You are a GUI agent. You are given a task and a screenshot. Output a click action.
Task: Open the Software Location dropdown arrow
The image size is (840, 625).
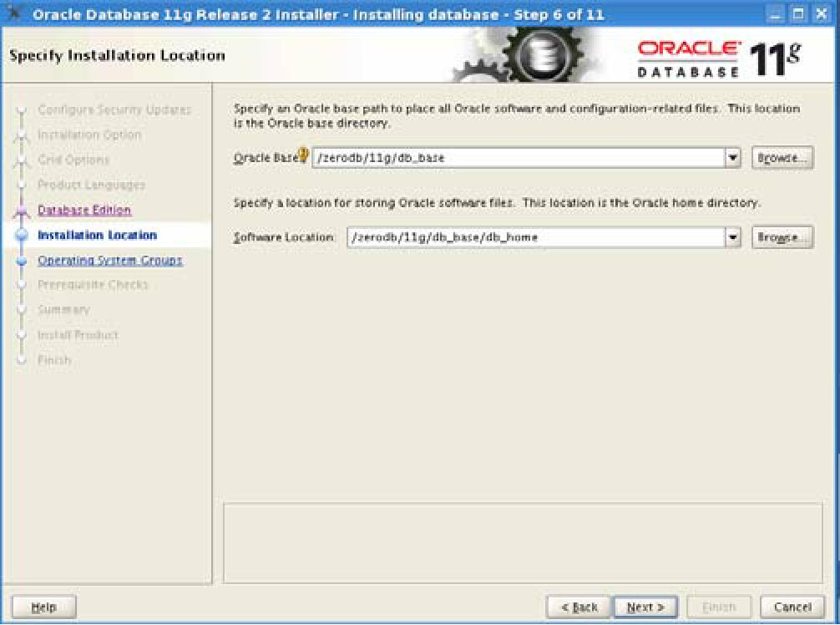732,237
